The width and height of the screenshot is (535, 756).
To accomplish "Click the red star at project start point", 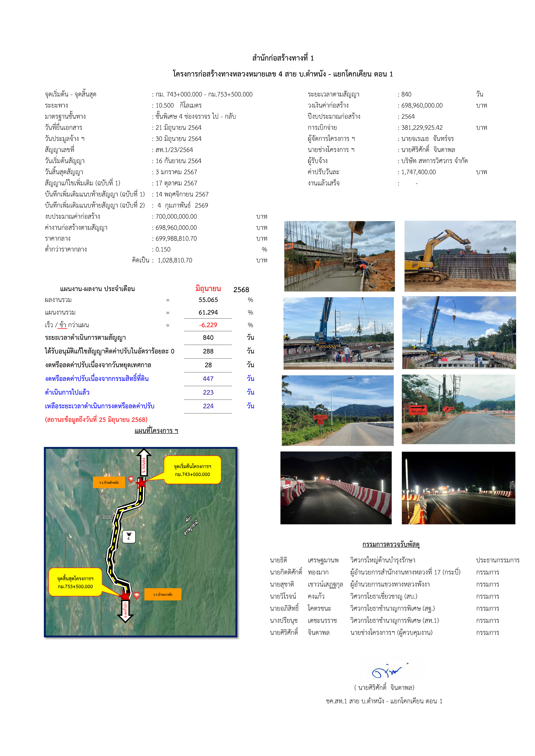I will click(x=141, y=483).
